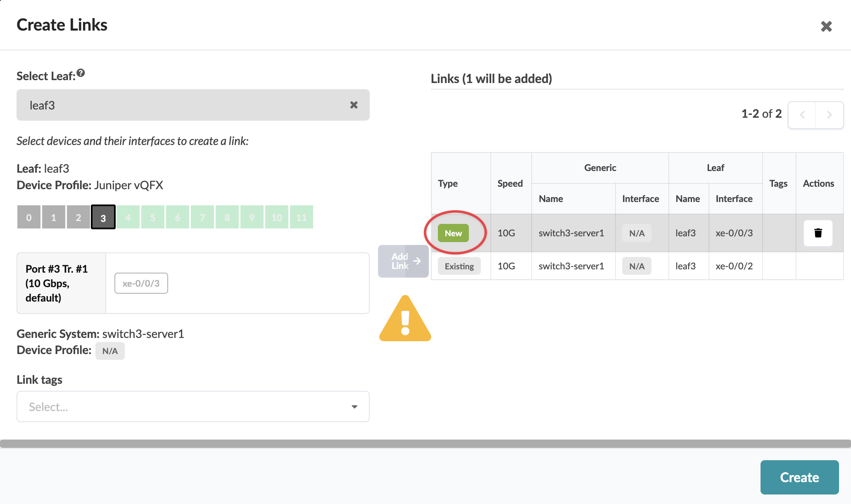
Task: Select available port 4
Action: click(128, 217)
